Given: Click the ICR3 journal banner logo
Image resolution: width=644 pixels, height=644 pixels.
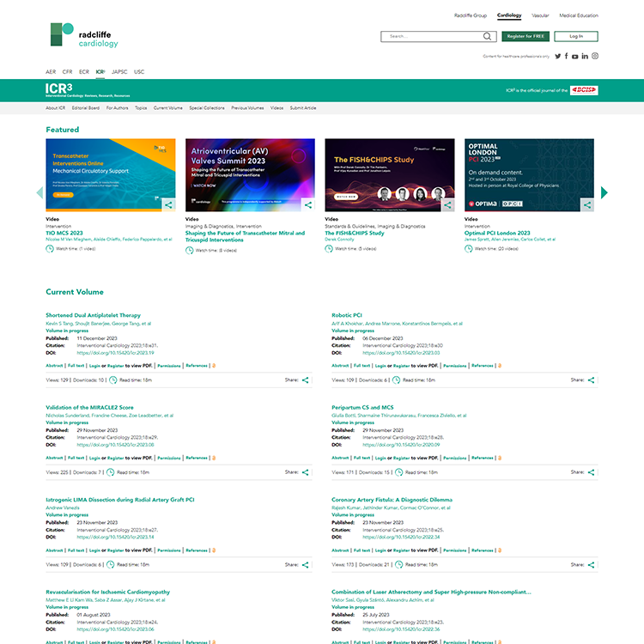Looking at the screenshot, I should pyautogui.click(x=88, y=90).
